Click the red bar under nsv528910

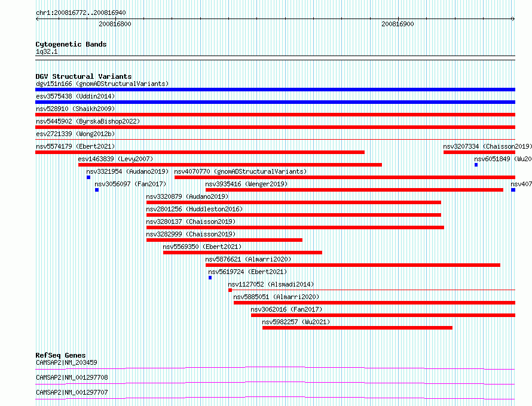[275, 115]
